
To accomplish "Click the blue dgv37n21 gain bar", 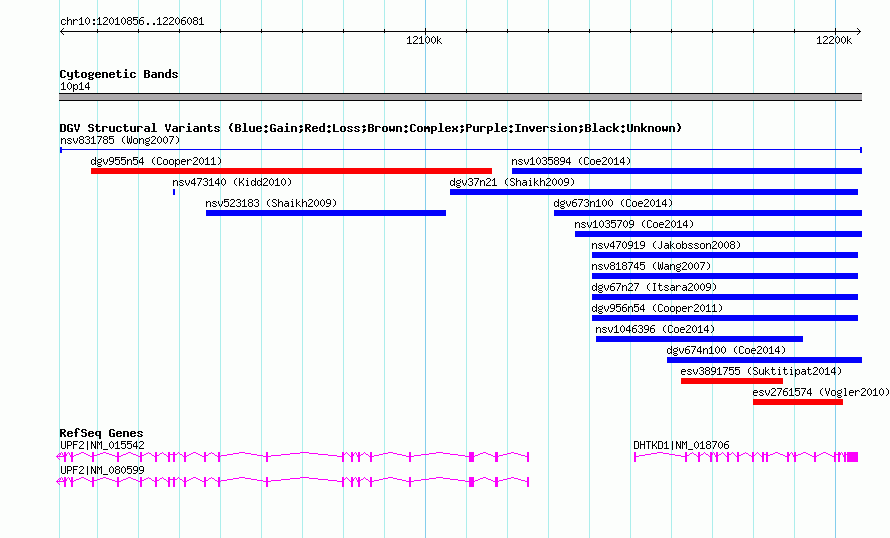I will pyautogui.click(x=654, y=192).
